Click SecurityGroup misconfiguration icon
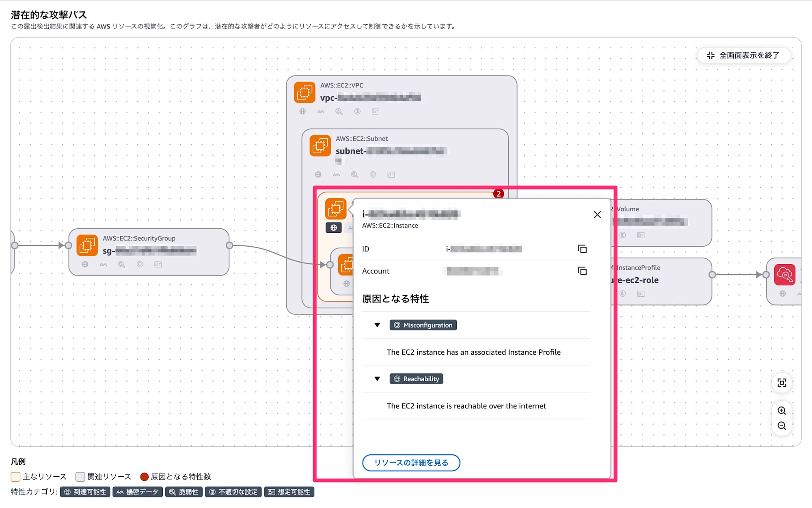This screenshot has width=812, height=508. click(140, 264)
